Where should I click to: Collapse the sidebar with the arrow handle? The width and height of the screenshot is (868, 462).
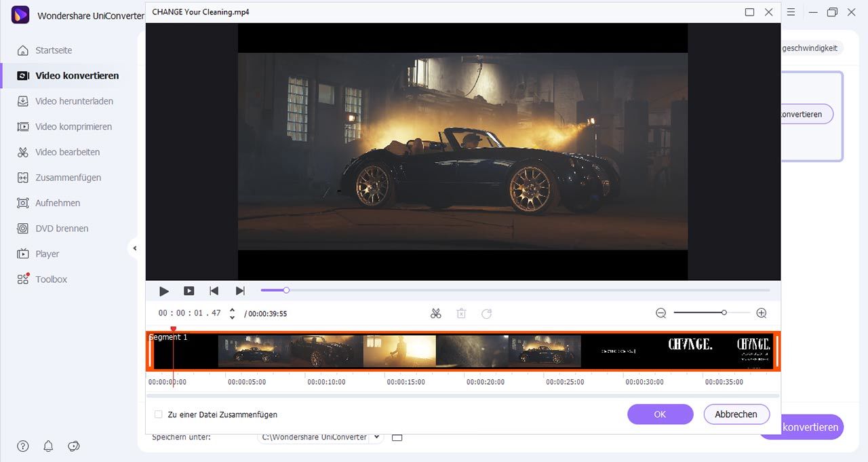tap(134, 248)
